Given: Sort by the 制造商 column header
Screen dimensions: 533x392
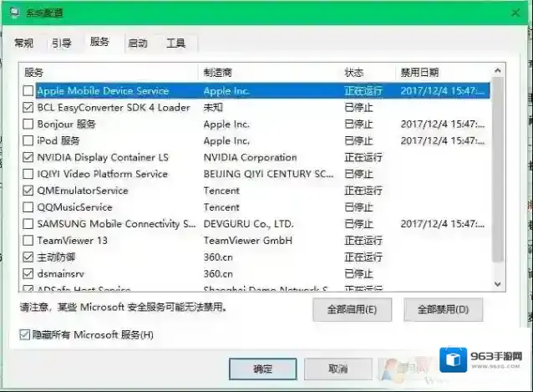Looking at the screenshot, I should pyautogui.click(x=269, y=73).
